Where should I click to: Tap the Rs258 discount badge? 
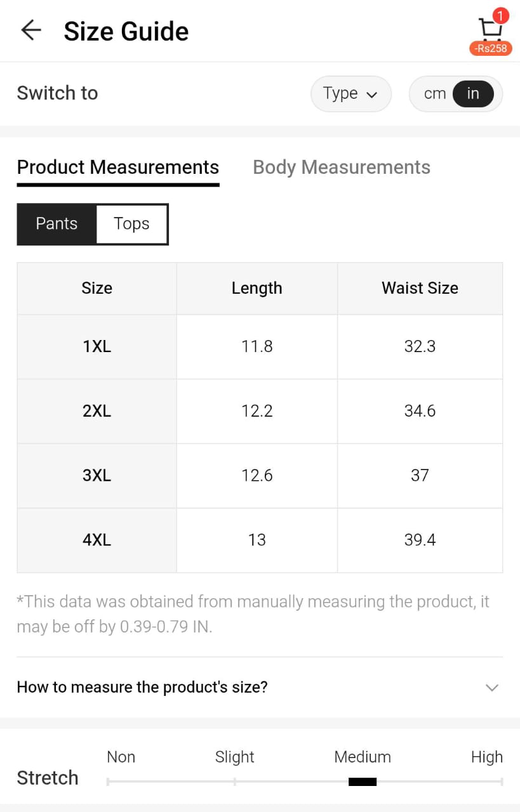click(x=491, y=48)
